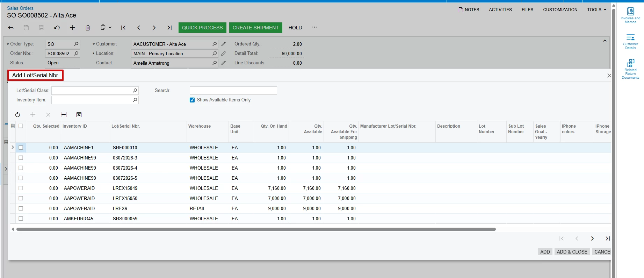Edit the location with the pencil icon
Screen dimensions: 644x278
(224, 54)
